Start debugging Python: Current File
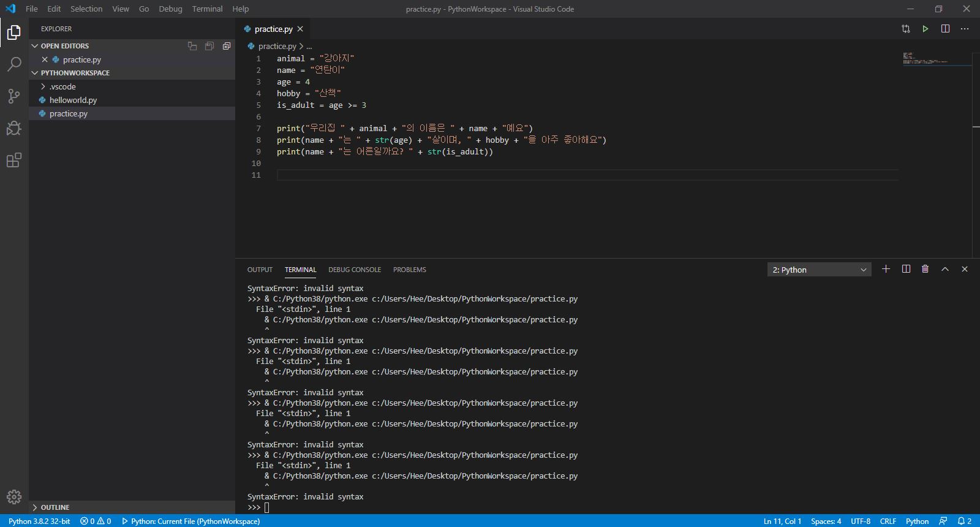Viewport: 980px width, 527px height. tap(190, 521)
